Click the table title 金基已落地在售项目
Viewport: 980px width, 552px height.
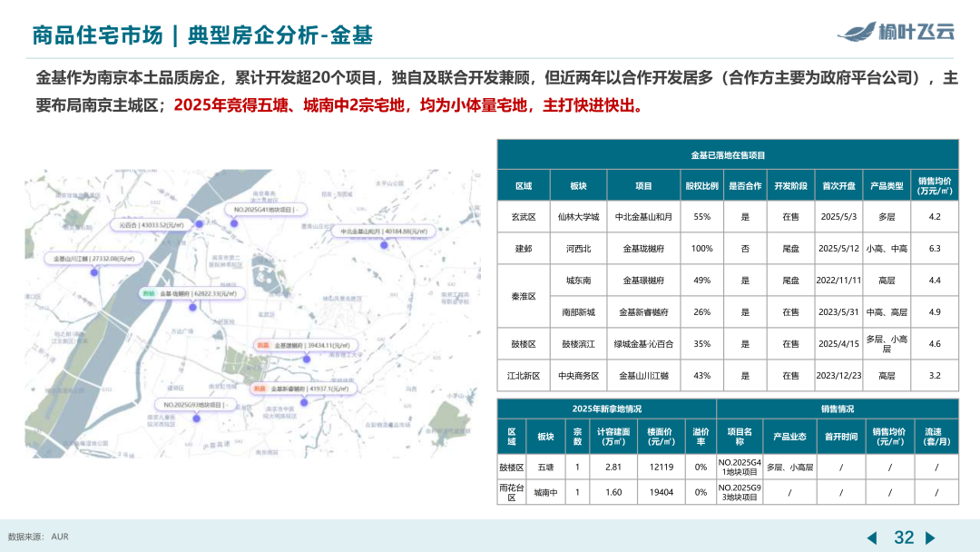pos(728,155)
